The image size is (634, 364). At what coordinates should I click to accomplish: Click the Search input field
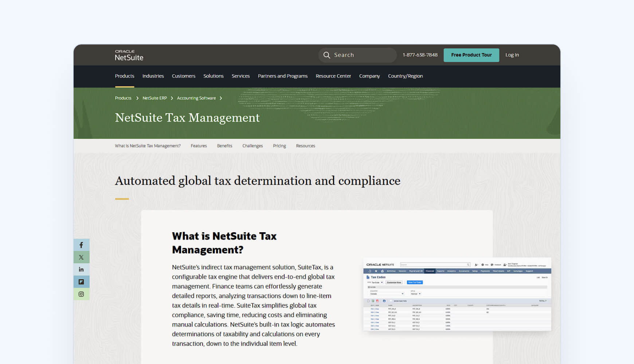357,55
